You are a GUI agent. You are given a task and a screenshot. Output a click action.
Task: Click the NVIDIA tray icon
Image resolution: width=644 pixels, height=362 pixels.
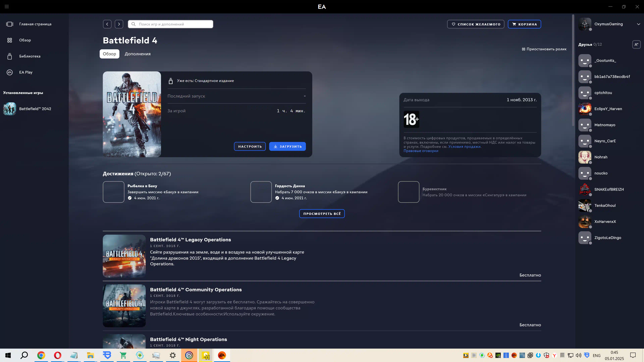click(x=498, y=355)
